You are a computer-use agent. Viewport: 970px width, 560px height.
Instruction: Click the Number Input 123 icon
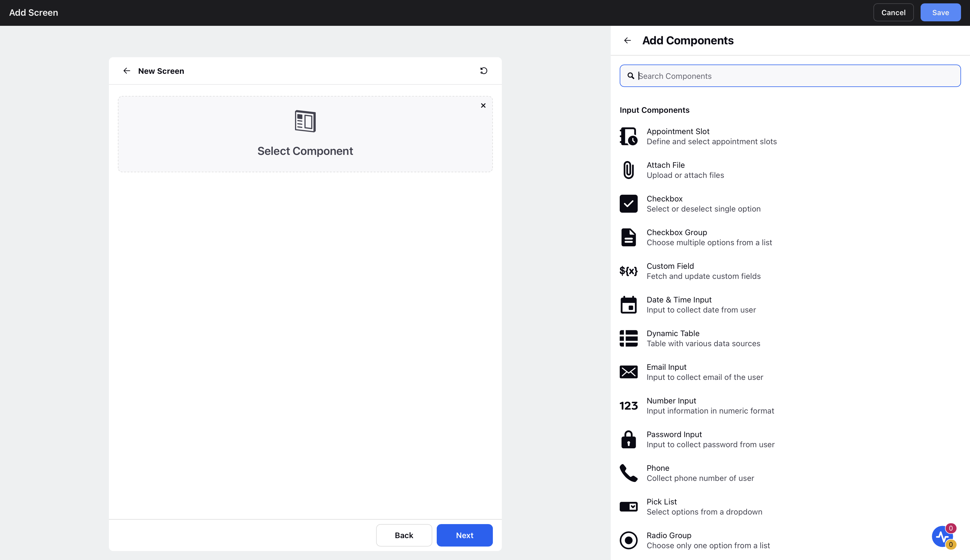tap(628, 406)
